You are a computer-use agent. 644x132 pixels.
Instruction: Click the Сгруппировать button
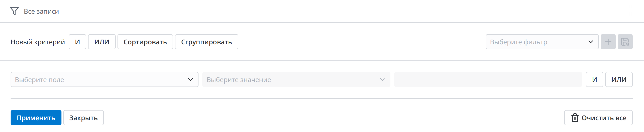(x=206, y=42)
